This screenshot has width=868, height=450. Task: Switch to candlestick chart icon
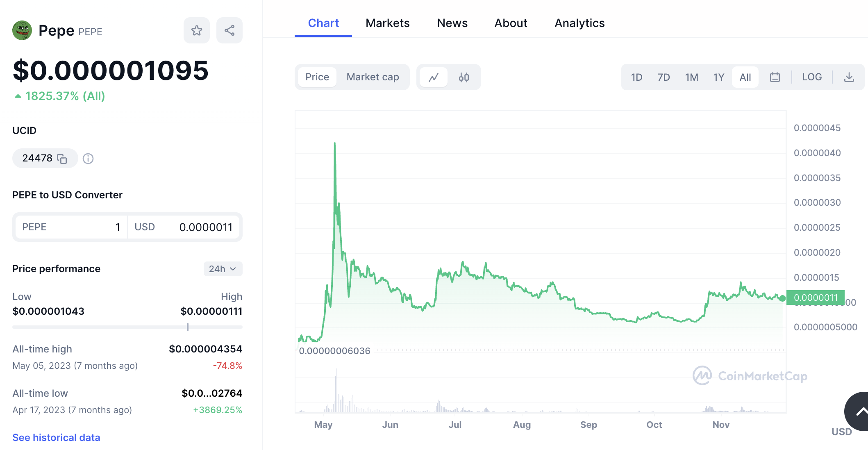click(464, 77)
